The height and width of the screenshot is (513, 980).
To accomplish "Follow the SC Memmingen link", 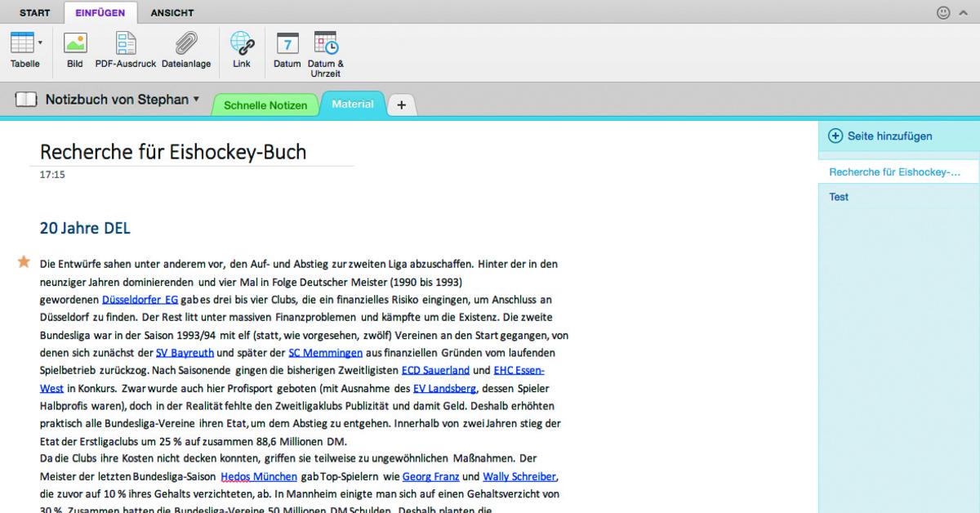I will click(326, 353).
